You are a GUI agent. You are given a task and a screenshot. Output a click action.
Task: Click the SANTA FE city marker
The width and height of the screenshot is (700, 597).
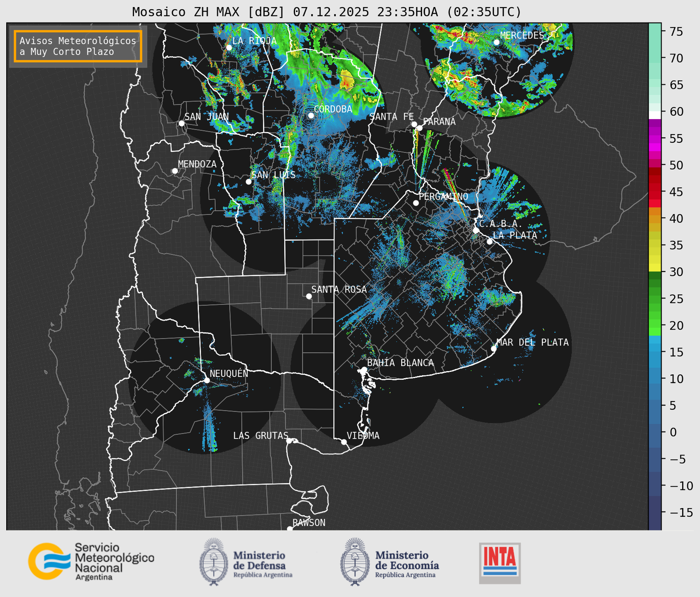coord(414,125)
